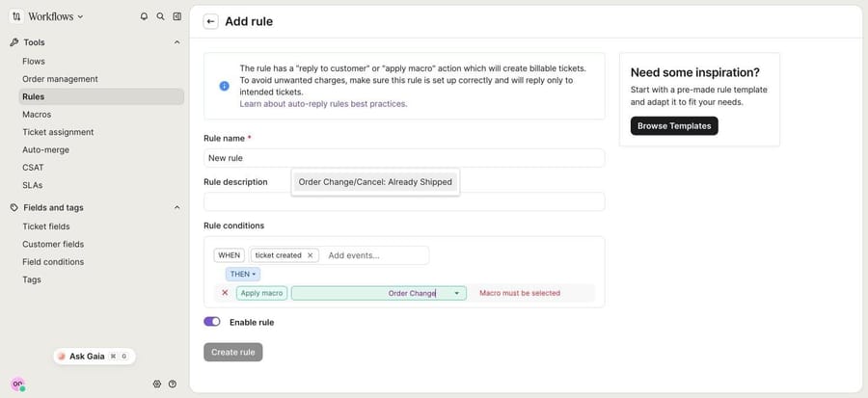Click the Fields and tags tag icon

pyautogui.click(x=14, y=207)
